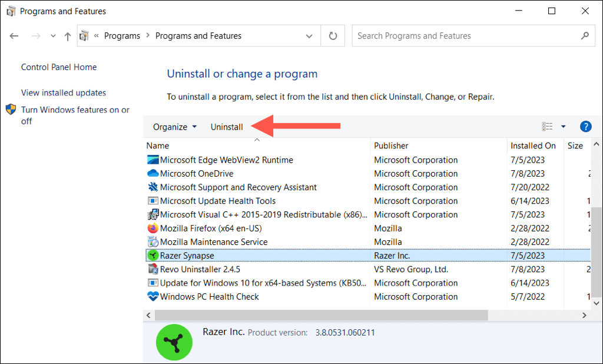
Task: Go up one level with up arrow
Action: pos(68,36)
